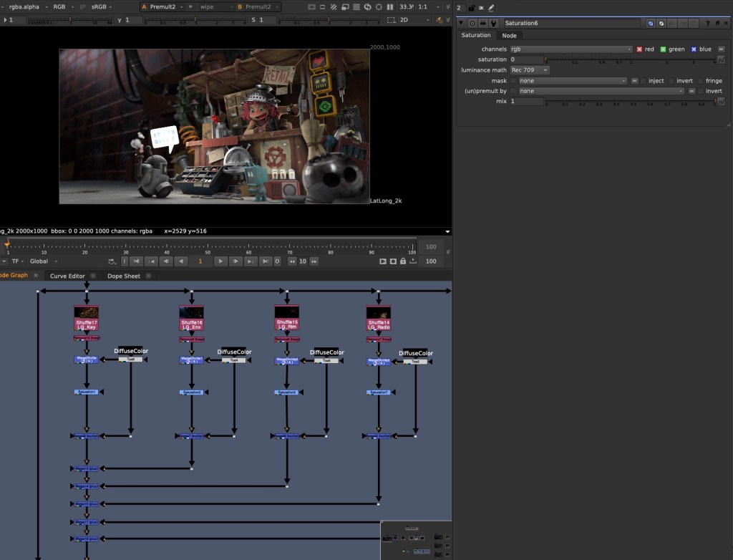
Task: Open the Node tab in properties
Action: click(x=509, y=35)
